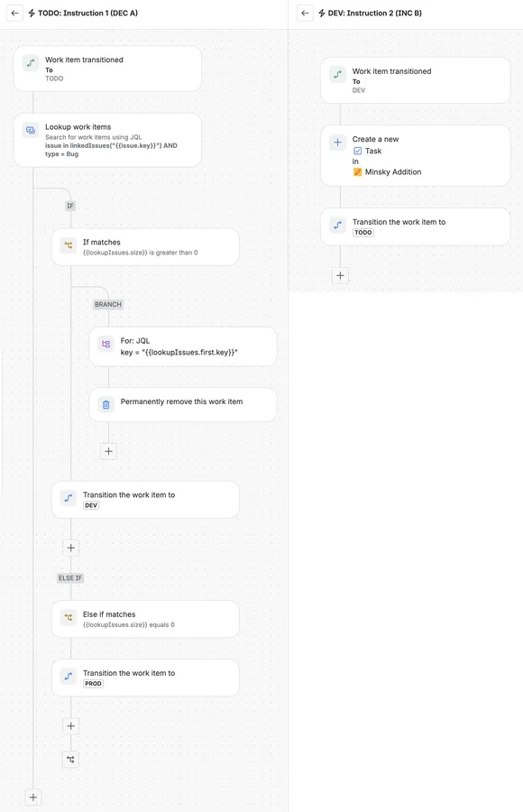Image resolution: width=523 pixels, height=812 pixels.
Task: Click the Task checkbox icon in Create step
Action: (357, 151)
